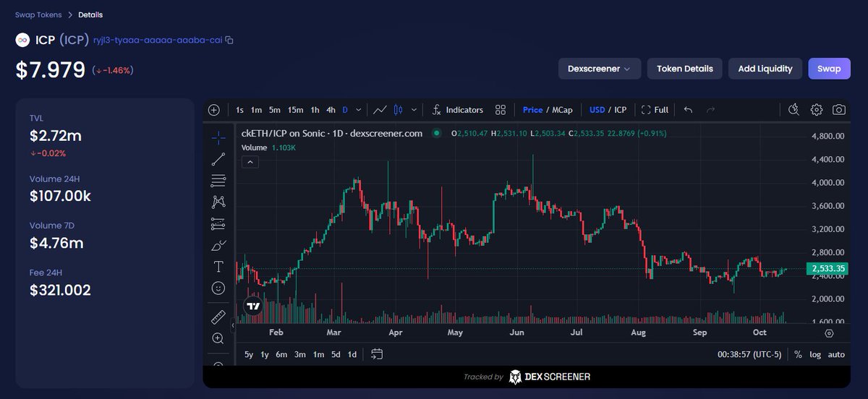The image size is (868, 399).
Task: Switch to candlestick chart style
Action: tap(398, 110)
